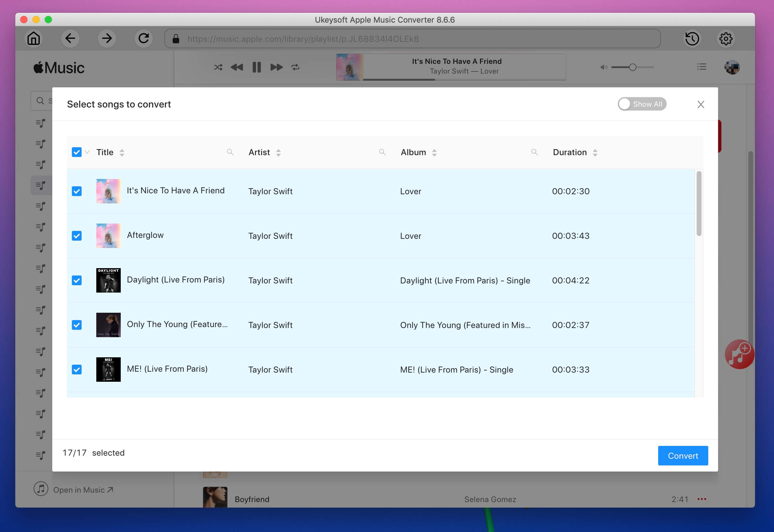The width and height of the screenshot is (774, 532).
Task: Drag the volume slider control
Action: (x=633, y=67)
